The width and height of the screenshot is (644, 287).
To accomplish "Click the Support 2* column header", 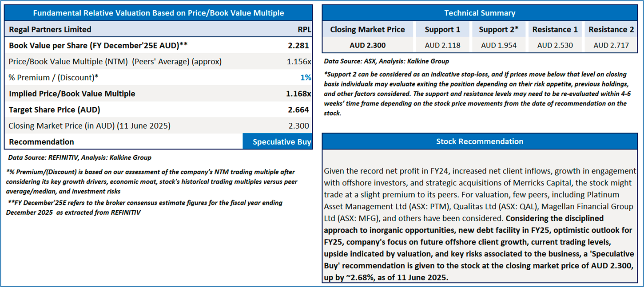I will [498, 30].
